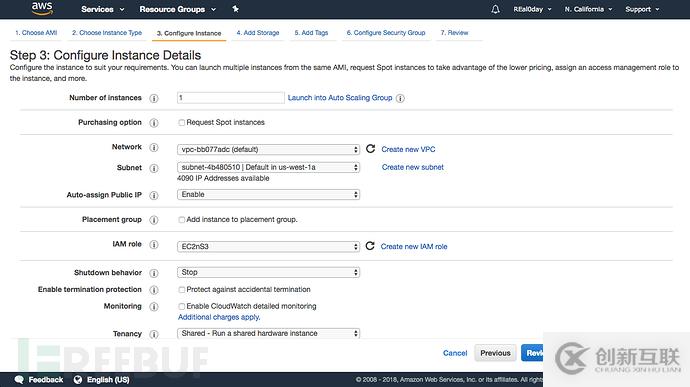Enable CloudWatch detailed monitoring checkbox
Screen dimensions: 690x387
181,306
